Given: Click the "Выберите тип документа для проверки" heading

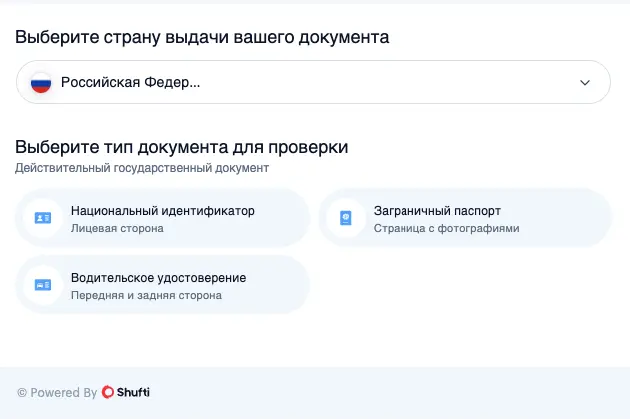Looking at the screenshot, I should pyautogui.click(x=182, y=147).
